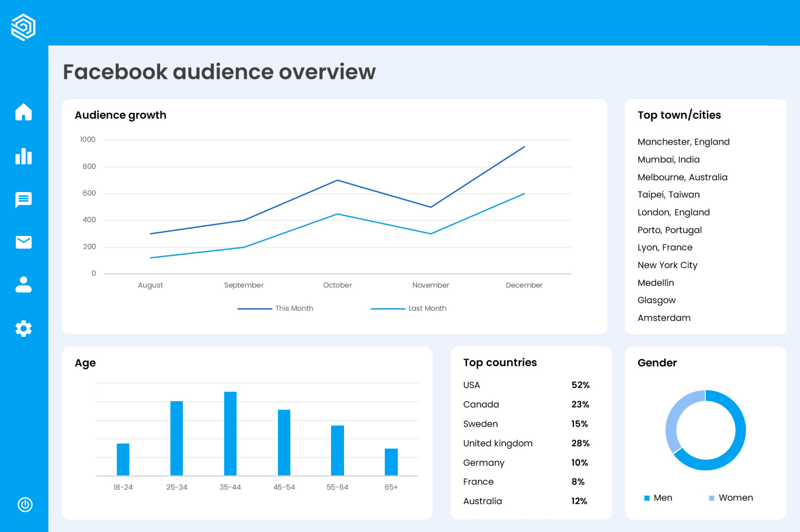The height and width of the screenshot is (532, 800).
Task: Click the power logout icon
Action: point(25,505)
